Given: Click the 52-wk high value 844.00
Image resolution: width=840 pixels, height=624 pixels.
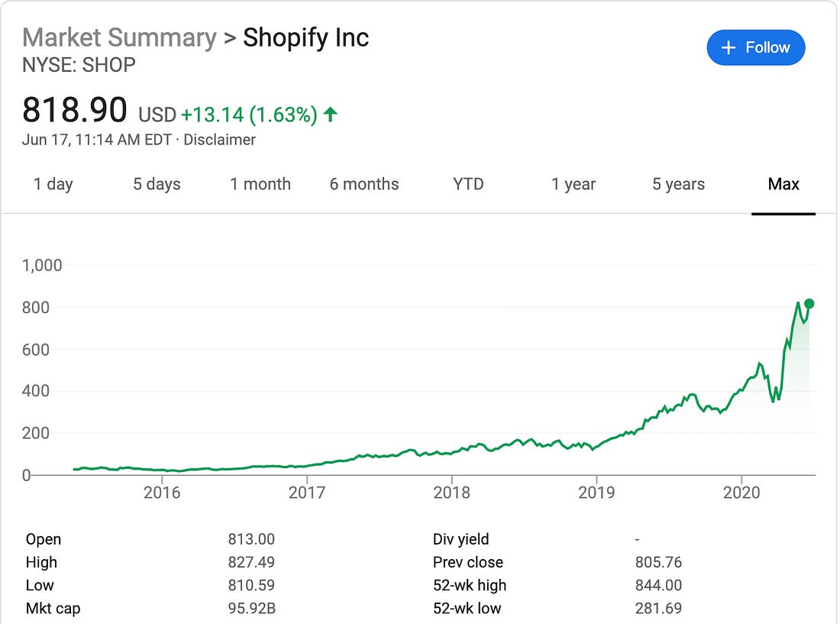Looking at the screenshot, I should click(658, 586).
